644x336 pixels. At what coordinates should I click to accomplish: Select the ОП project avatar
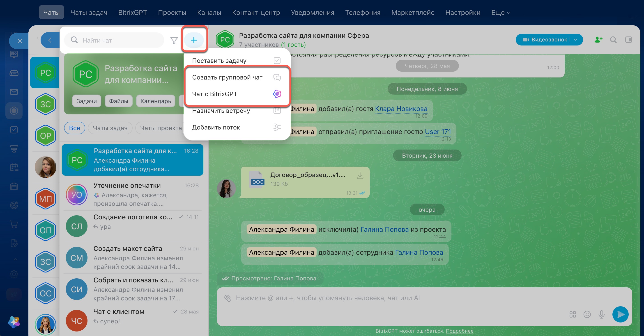(x=46, y=230)
